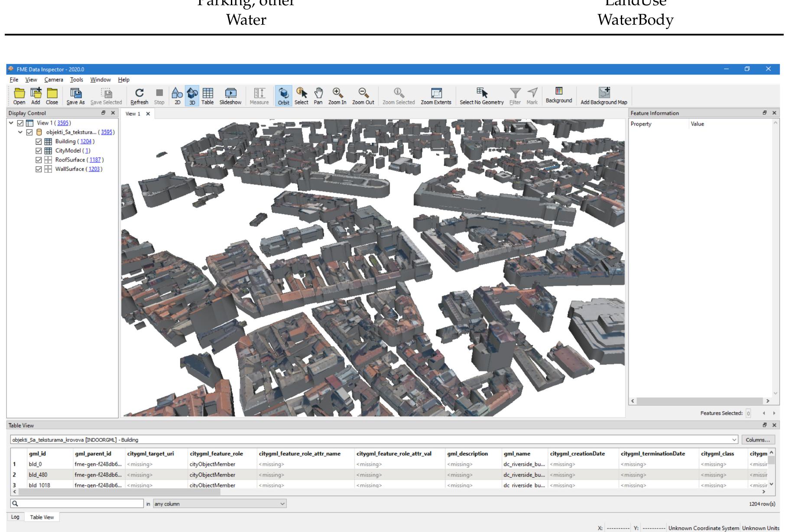The image size is (785, 532).
Task: Click the Zoom In tool
Action: point(337,96)
